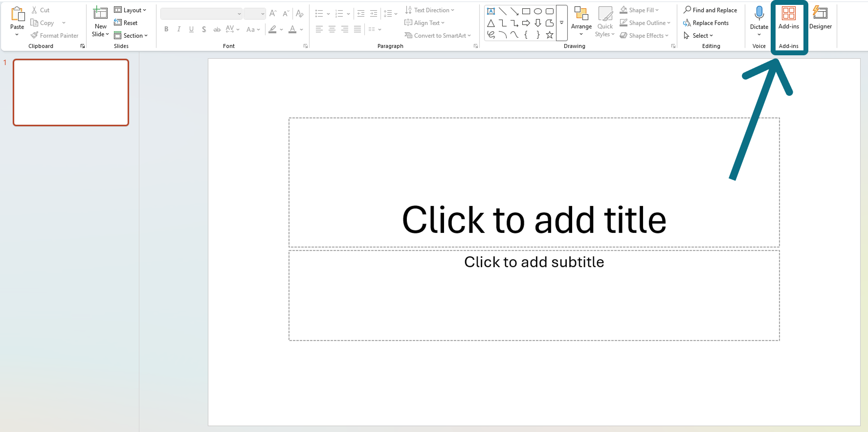Toggle strikethrough formatting
The width and height of the screenshot is (868, 432).
point(217,29)
